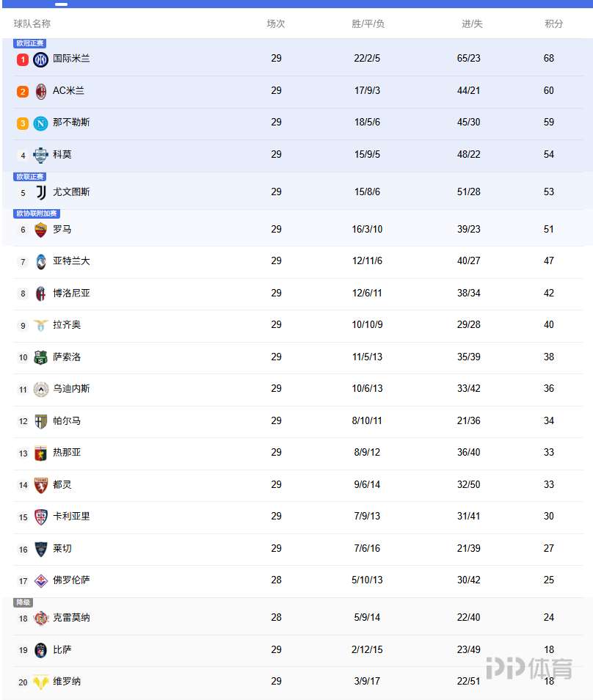The height and width of the screenshot is (700, 593).
Task: Open the 科莫 team link
Action: click(62, 155)
